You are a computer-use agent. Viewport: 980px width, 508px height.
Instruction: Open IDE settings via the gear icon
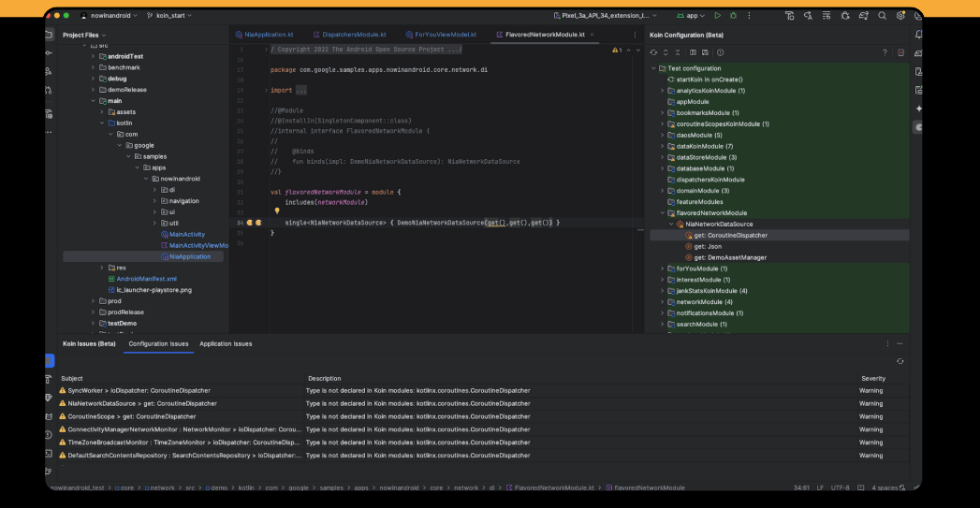pyautogui.click(x=900, y=16)
